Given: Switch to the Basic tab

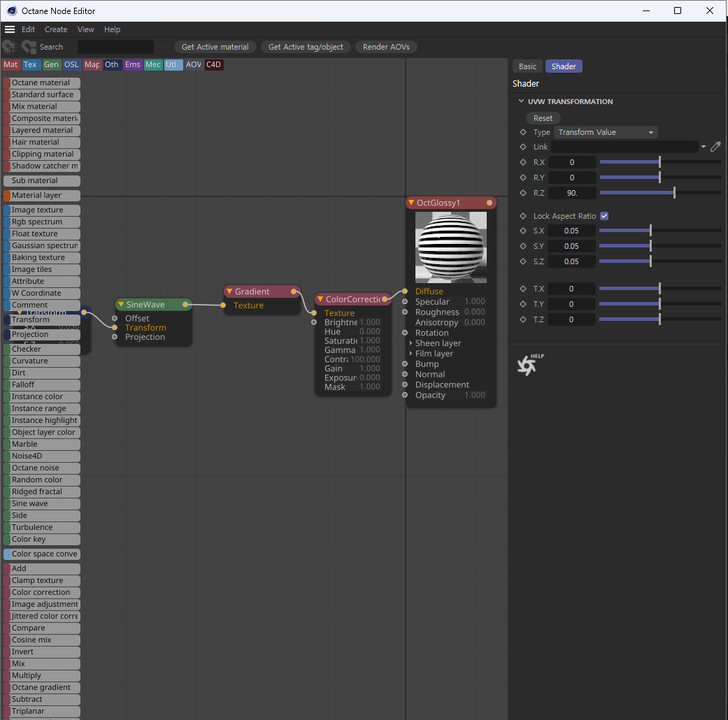Looking at the screenshot, I should (x=527, y=66).
